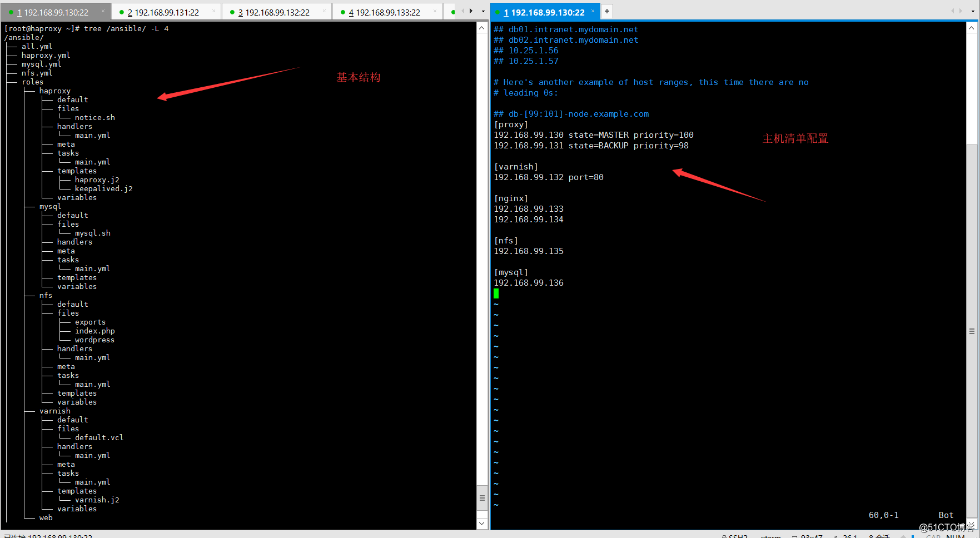
Task: Click right pane tab scroll-left arrow
Action: pyautogui.click(x=952, y=11)
